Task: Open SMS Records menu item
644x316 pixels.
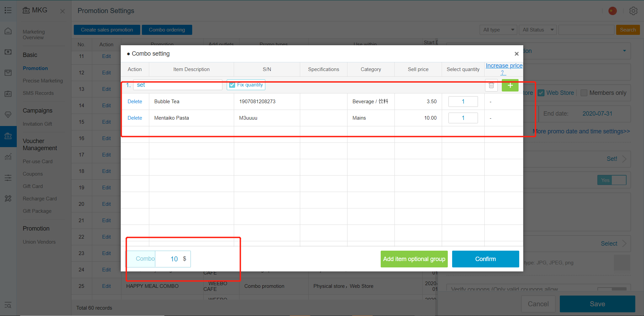Action: (x=38, y=93)
